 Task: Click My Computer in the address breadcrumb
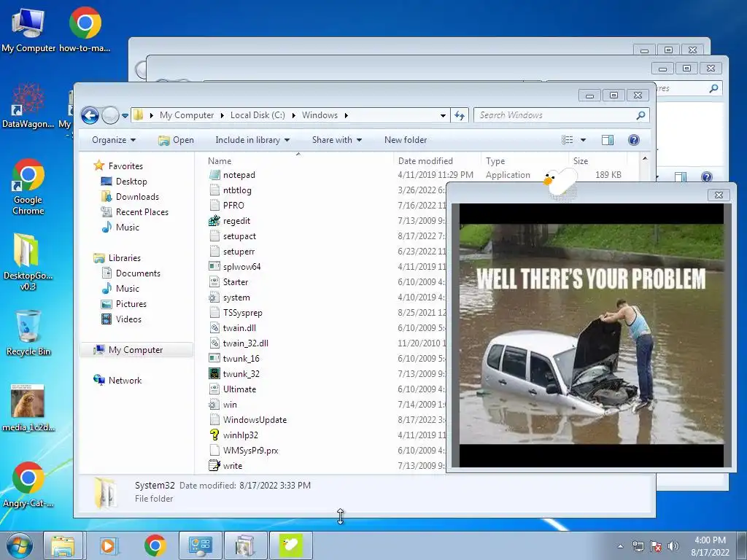(187, 115)
